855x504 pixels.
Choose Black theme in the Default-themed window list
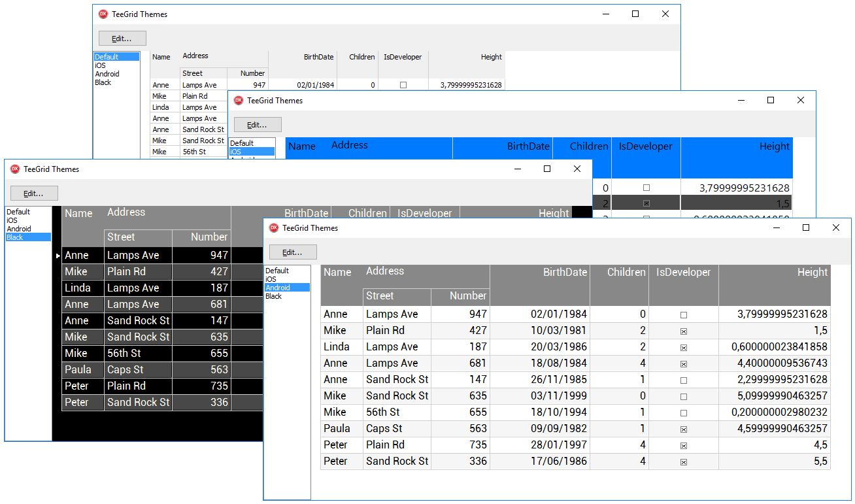103,82
